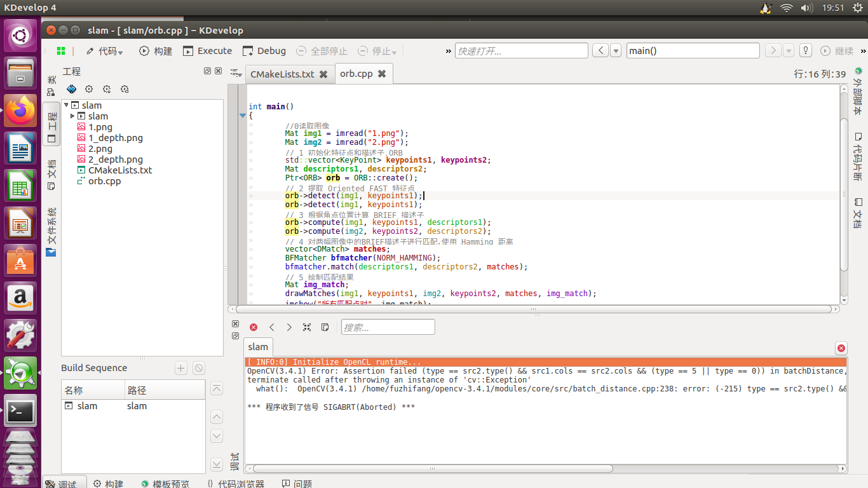This screenshot has width=868, height=488.
Task: Launch Firefox from the Ubuntu dock
Action: coord(20,111)
